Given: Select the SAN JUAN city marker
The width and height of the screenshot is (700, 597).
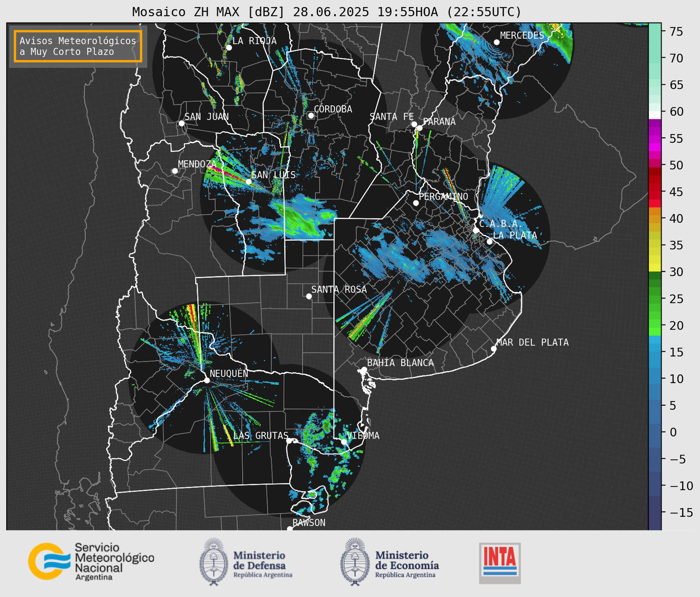Looking at the screenshot, I should [x=181, y=123].
